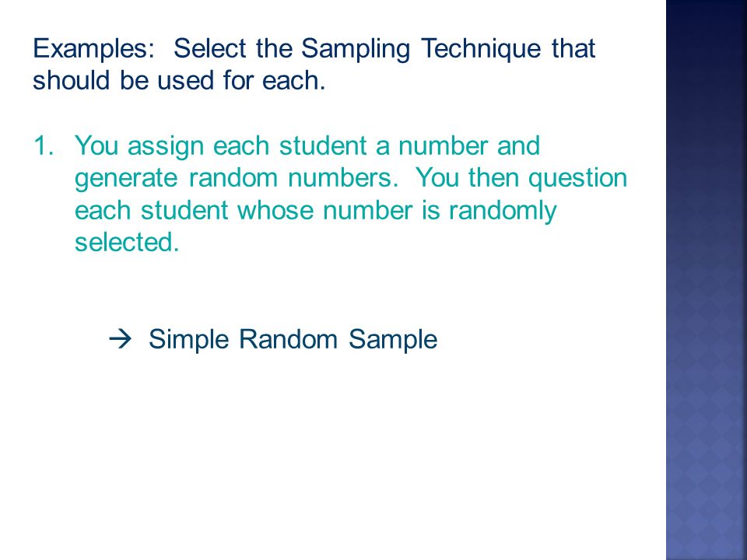Click the word 'Random' in the answer
The width and height of the screenshot is (747, 560).
pyautogui.click(x=288, y=340)
